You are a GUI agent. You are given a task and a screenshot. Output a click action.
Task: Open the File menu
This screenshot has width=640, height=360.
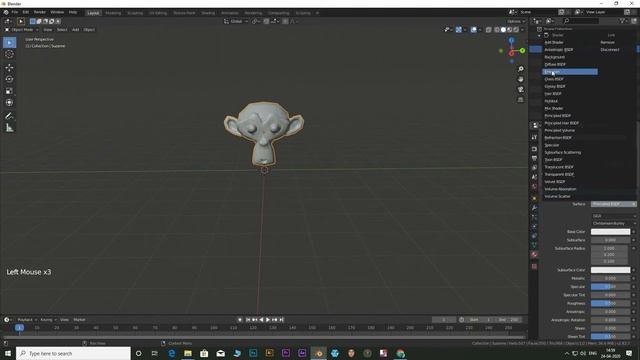pyautogui.click(x=14, y=12)
